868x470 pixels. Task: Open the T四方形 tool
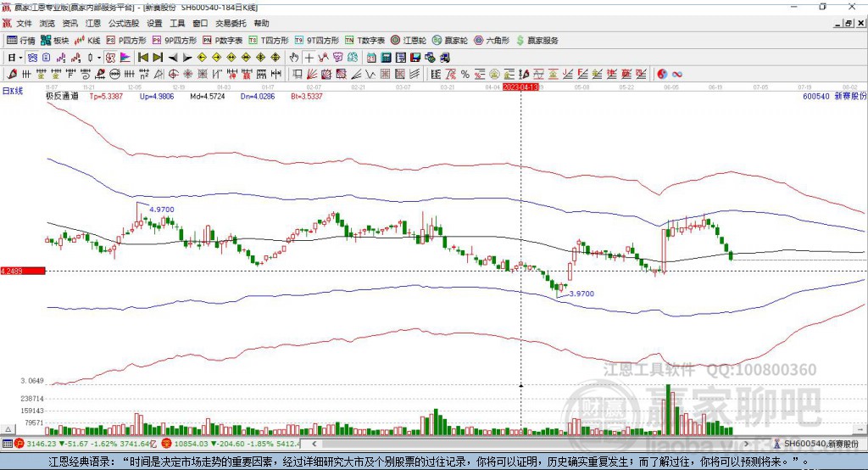pos(269,41)
